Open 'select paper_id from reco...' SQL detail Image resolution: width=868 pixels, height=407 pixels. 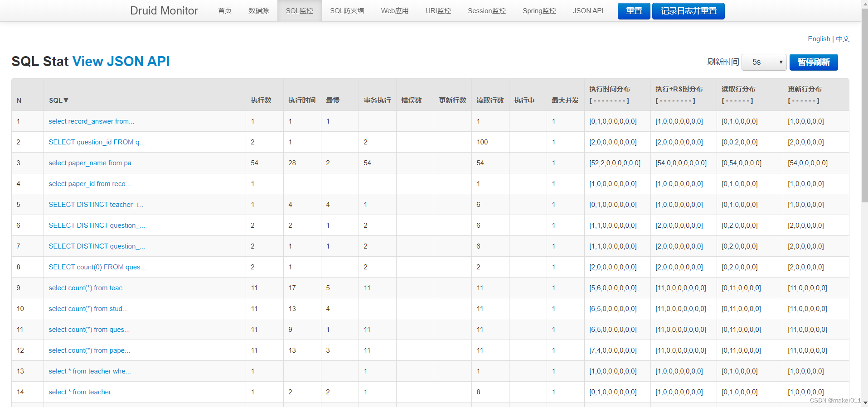pyautogui.click(x=89, y=184)
